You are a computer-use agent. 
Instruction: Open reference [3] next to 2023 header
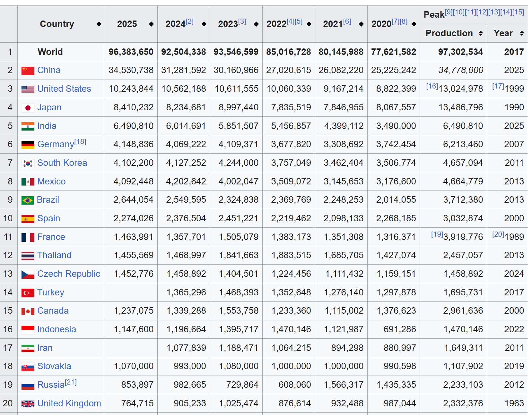[242, 21]
